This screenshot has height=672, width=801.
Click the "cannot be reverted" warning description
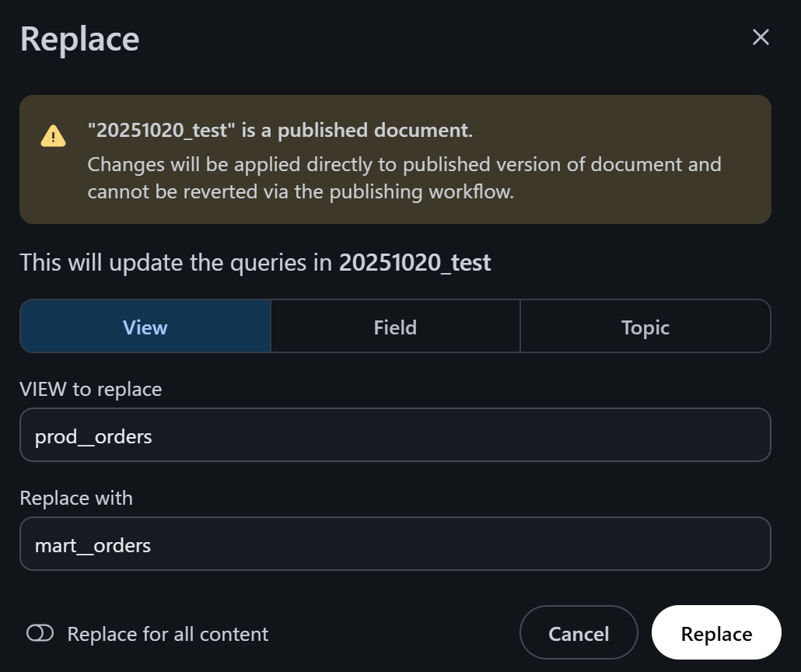click(300, 191)
